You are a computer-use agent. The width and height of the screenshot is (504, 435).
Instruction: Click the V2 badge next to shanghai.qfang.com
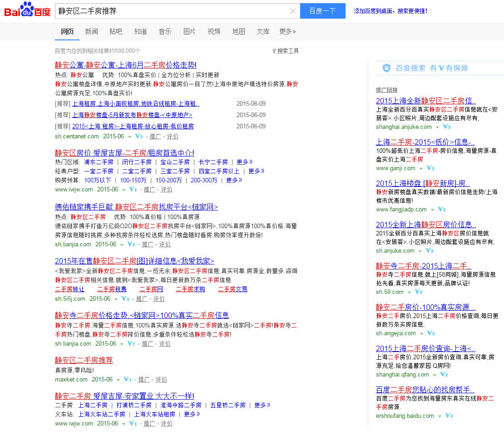pos(444,374)
